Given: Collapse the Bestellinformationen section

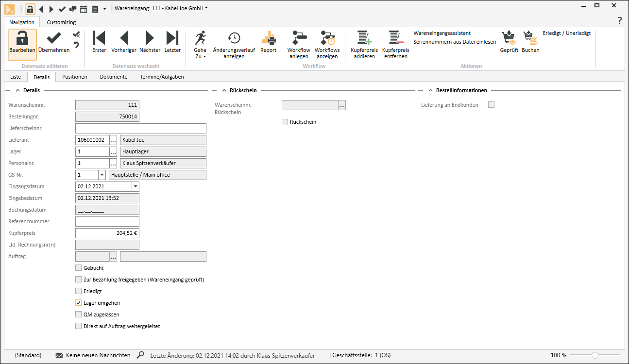Looking at the screenshot, I should point(430,90).
